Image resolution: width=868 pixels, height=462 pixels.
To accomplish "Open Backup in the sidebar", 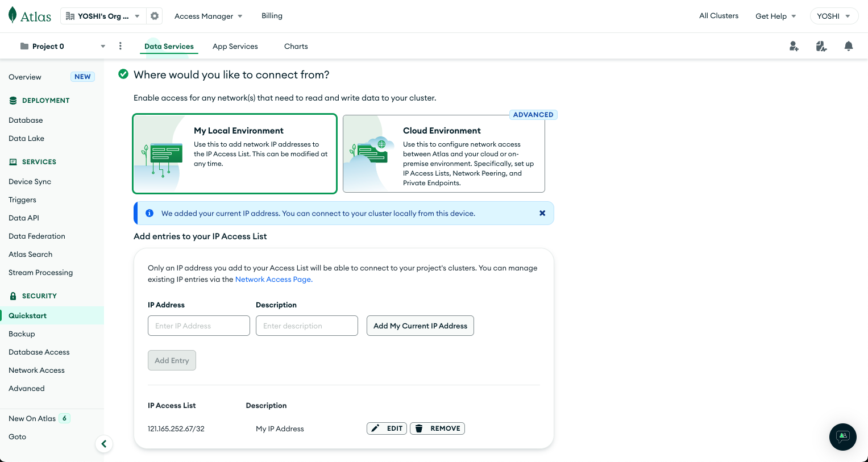I will pyautogui.click(x=22, y=334).
